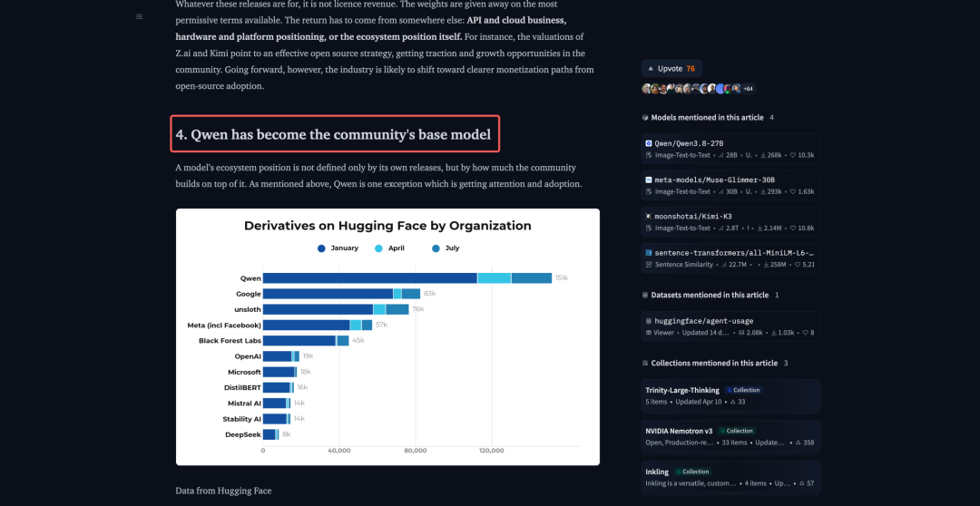Click the Black Forest Labs chart label
Image resolution: width=980 pixels, height=506 pixels.
click(x=230, y=340)
